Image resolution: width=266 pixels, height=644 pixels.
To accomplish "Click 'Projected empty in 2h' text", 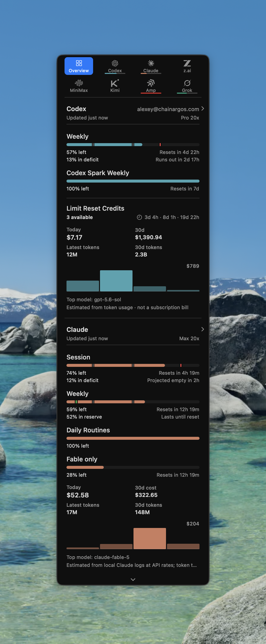I will [173, 380].
